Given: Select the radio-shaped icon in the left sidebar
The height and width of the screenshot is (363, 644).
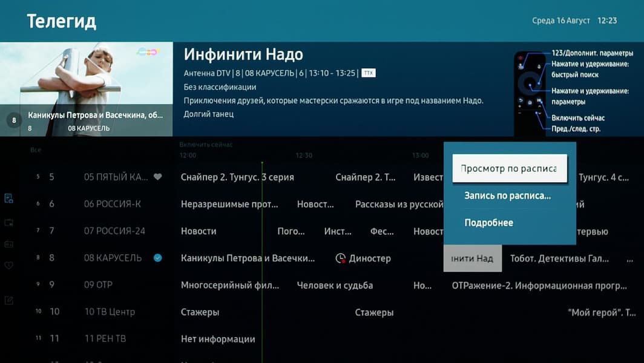Looking at the screenshot, I should pyautogui.click(x=8, y=244).
